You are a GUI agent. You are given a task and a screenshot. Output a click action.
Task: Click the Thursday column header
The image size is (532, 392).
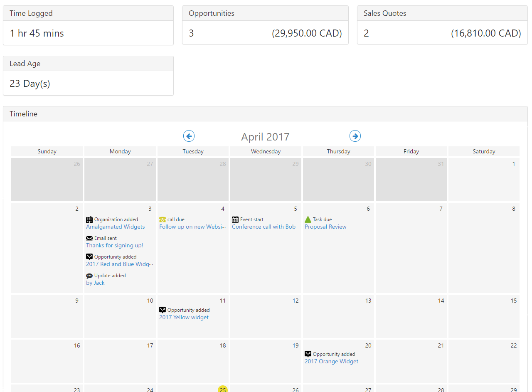click(338, 151)
